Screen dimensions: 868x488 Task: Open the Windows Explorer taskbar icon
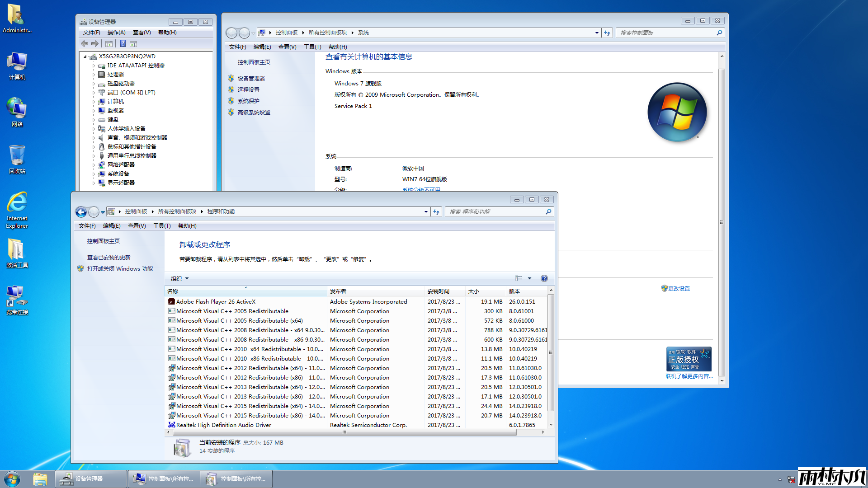40,479
